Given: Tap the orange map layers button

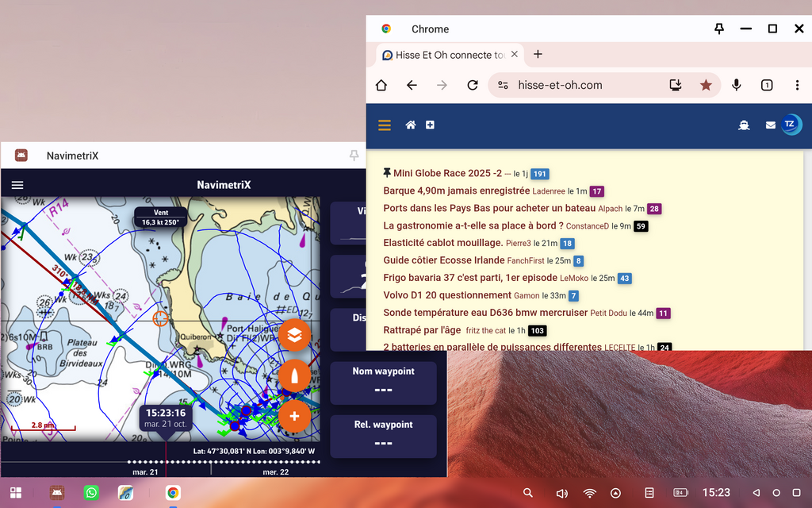Looking at the screenshot, I should point(294,335).
